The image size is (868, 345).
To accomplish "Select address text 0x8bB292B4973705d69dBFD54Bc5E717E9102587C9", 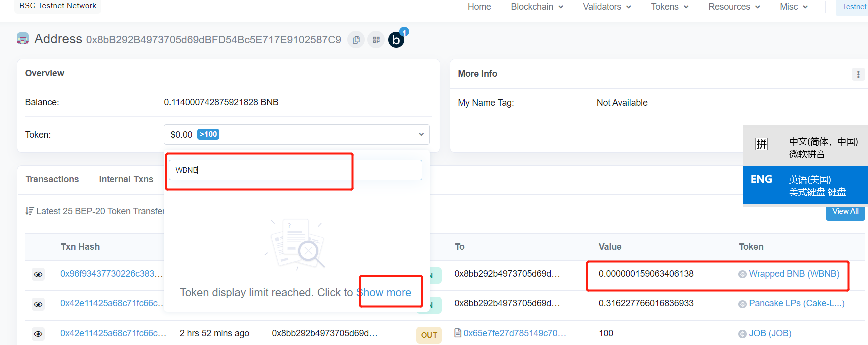I will pyautogui.click(x=214, y=40).
